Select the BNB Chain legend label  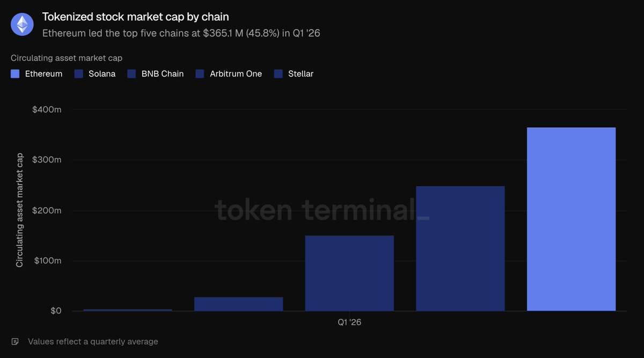pyautogui.click(x=163, y=74)
